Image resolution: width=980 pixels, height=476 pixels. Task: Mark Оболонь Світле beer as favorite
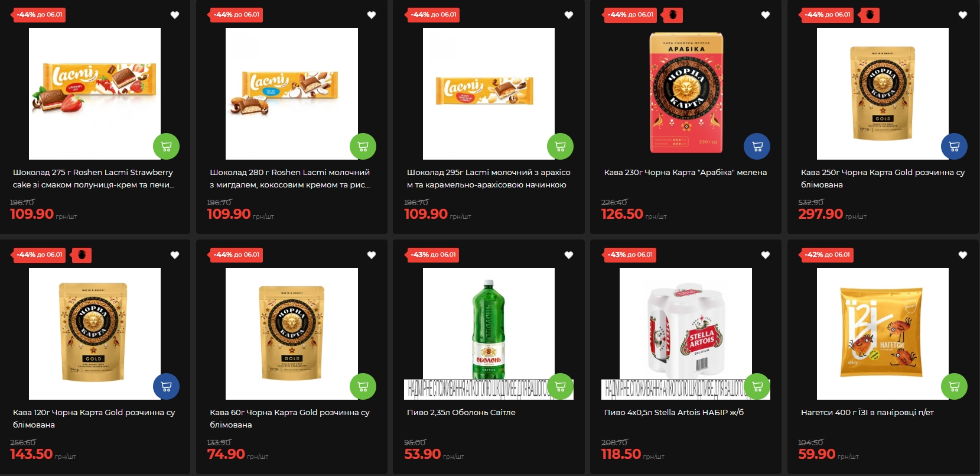click(569, 255)
